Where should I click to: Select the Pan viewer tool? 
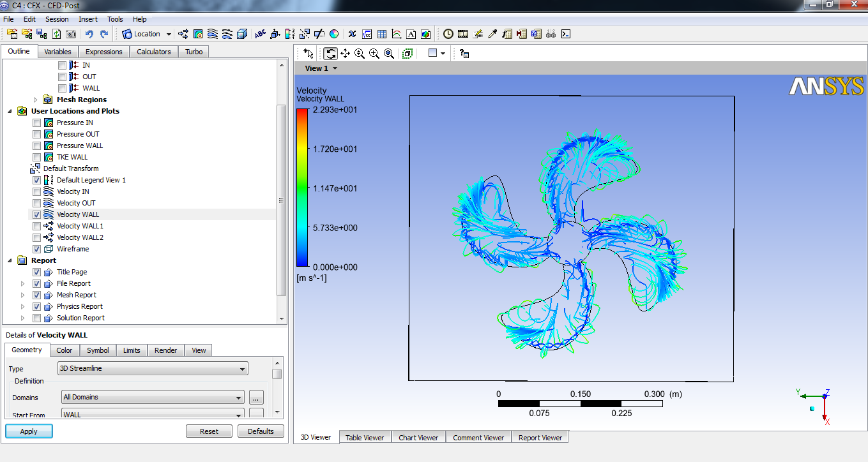pyautogui.click(x=345, y=54)
